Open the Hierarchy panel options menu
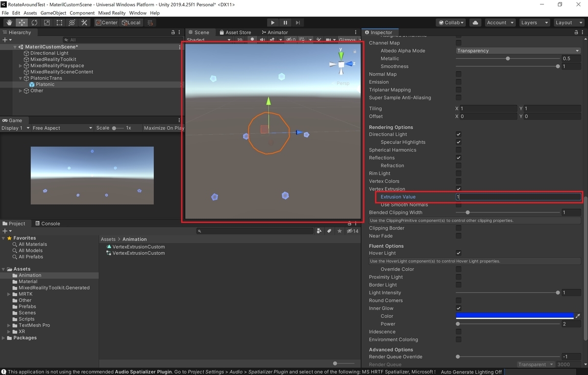The height and width of the screenshot is (375, 588). coord(179,32)
